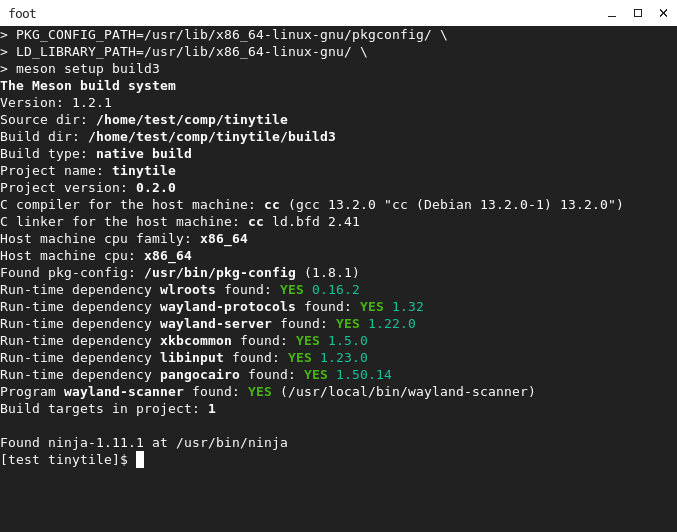Screen dimensions: 677x532
Task: Click the 'foot' window title
Action: [22, 14]
